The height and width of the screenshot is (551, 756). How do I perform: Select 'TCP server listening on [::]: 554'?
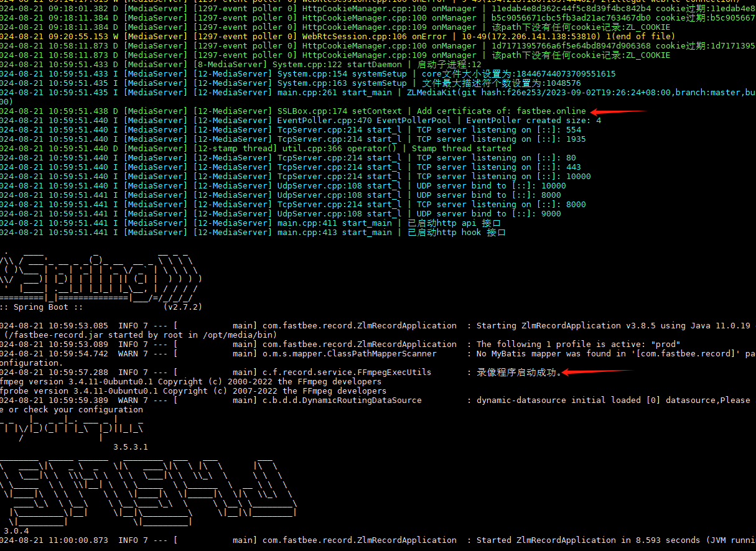pos(499,130)
